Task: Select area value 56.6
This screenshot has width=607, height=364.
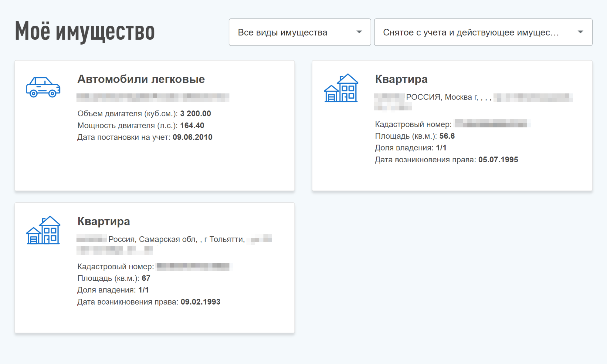Action: [x=447, y=136]
